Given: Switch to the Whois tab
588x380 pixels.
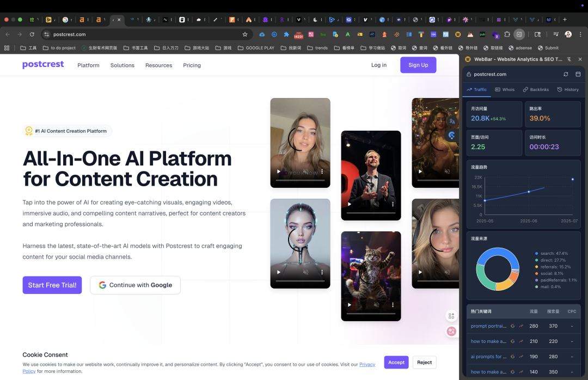Looking at the screenshot, I should [x=505, y=90].
